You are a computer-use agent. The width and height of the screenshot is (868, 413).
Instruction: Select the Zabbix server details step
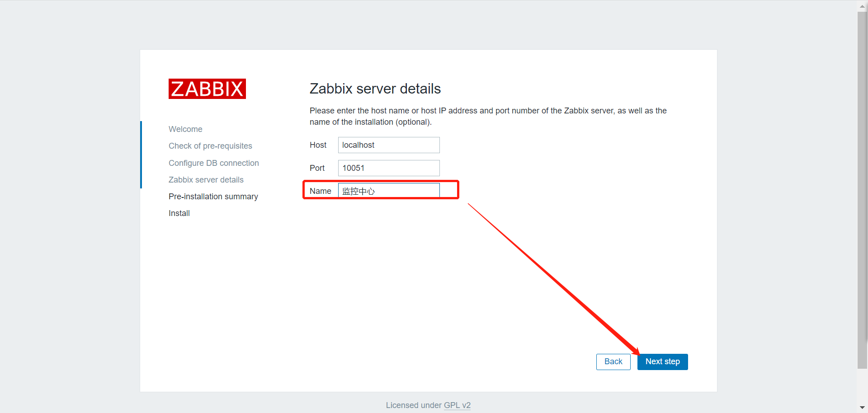coord(206,179)
